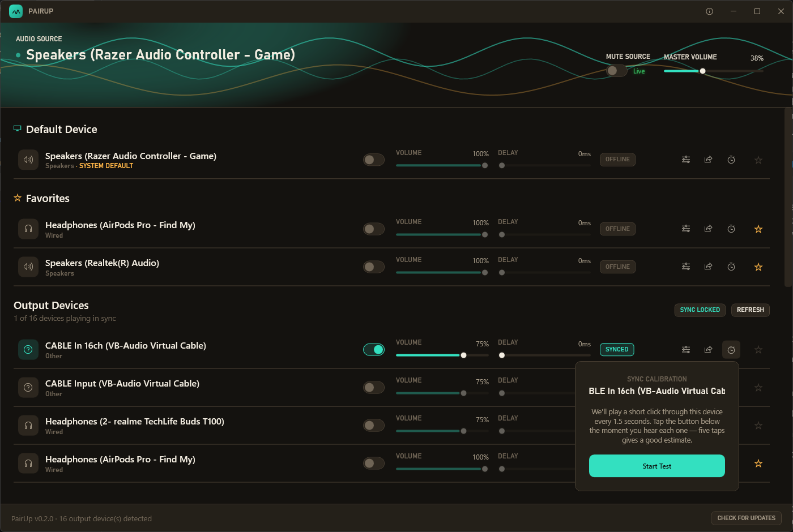Click OFFLINE badge on Razer Audio Controller row
793x532 pixels.
click(617, 160)
